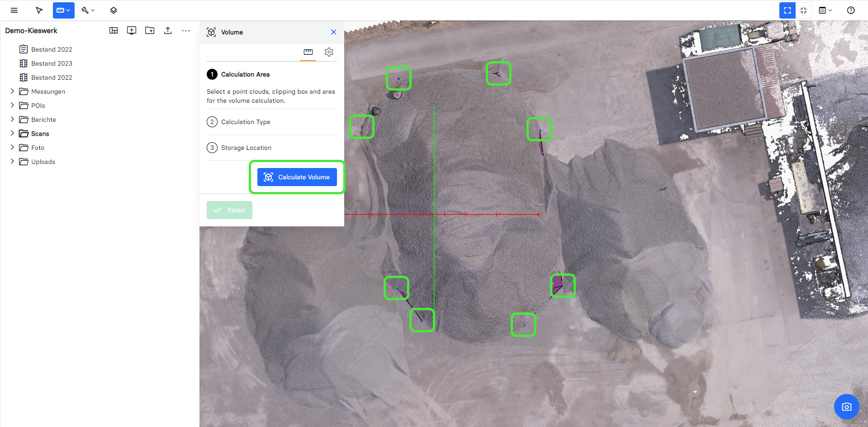This screenshot has height=427, width=868.
Task: Open the wrench tools dropdown
Action: [88, 10]
